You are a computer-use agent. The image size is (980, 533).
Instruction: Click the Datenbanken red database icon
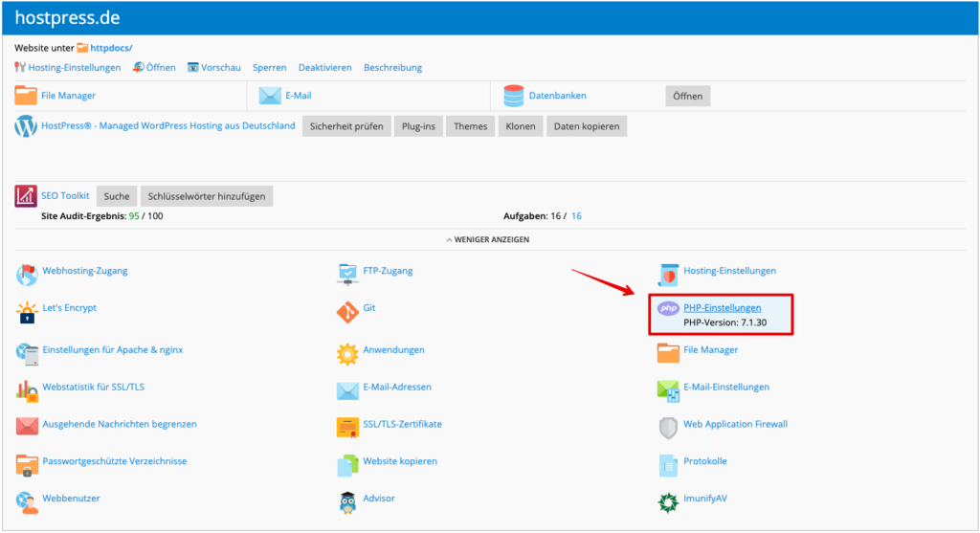click(513, 96)
